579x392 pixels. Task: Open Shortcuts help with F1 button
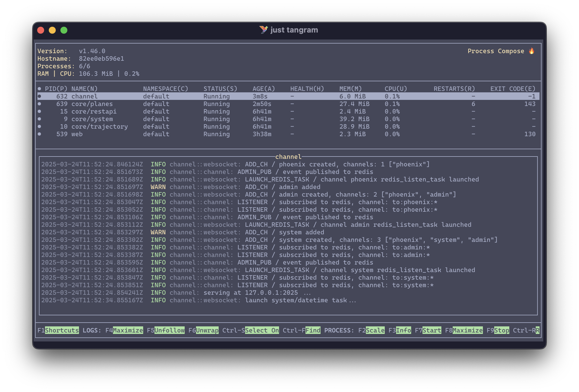point(62,330)
